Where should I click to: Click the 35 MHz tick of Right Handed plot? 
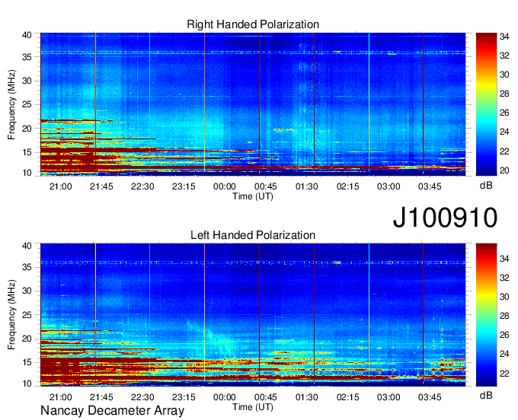coord(27,57)
